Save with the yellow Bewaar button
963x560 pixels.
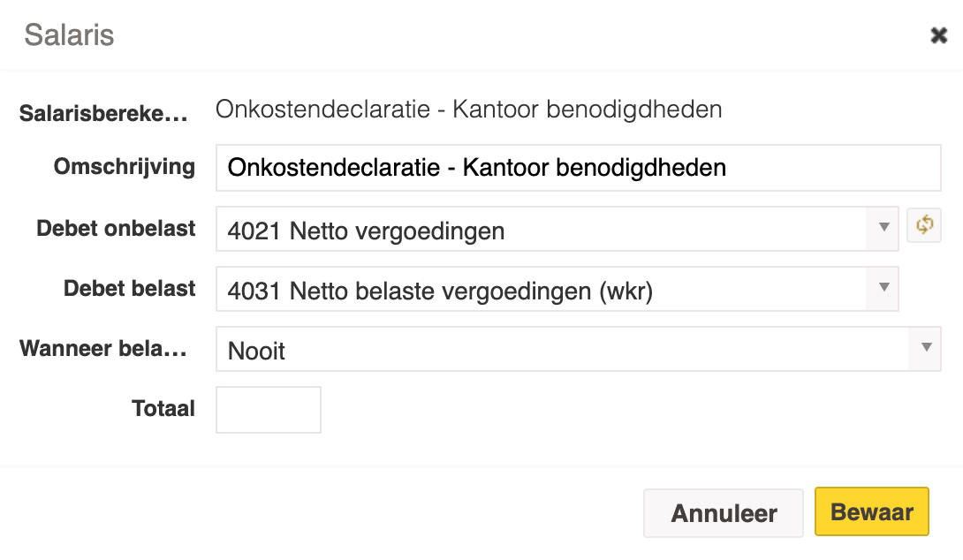coord(871,512)
